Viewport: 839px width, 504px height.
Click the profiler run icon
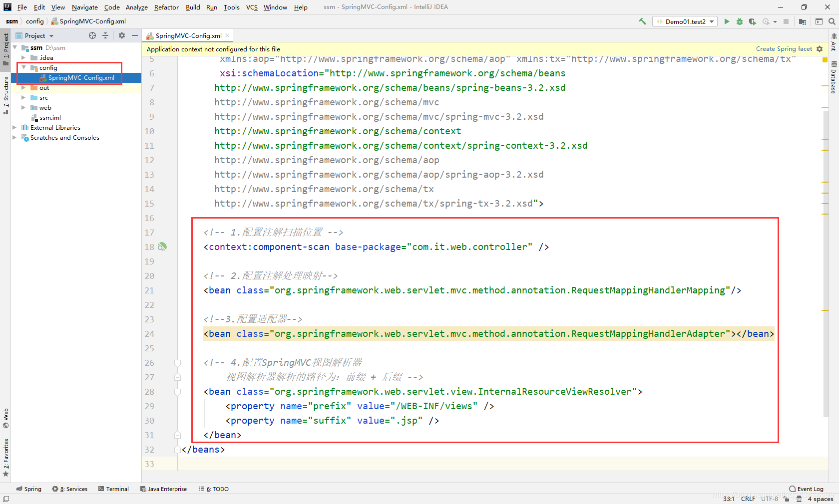tap(766, 21)
